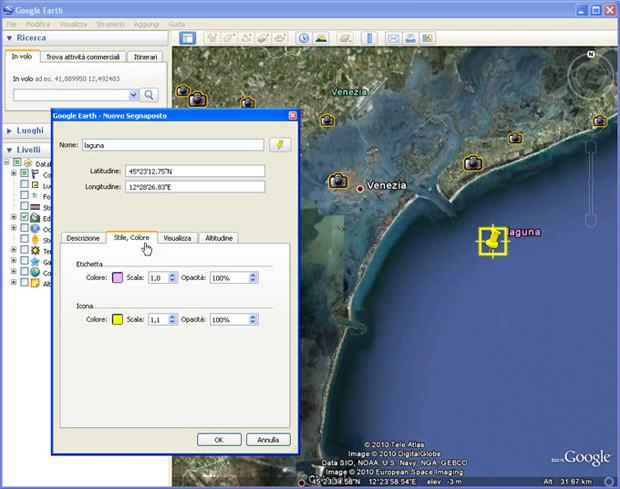This screenshot has height=489, width=620.
Task: Show historical imagery clock icon
Action: point(304,38)
